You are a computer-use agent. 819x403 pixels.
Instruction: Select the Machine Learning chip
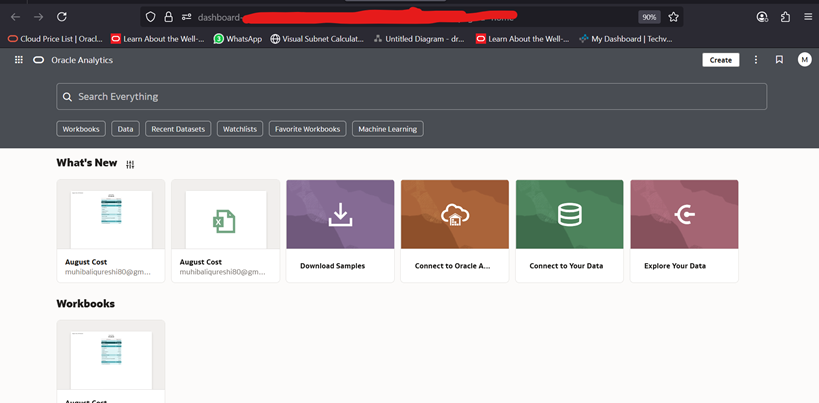pyautogui.click(x=388, y=129)
